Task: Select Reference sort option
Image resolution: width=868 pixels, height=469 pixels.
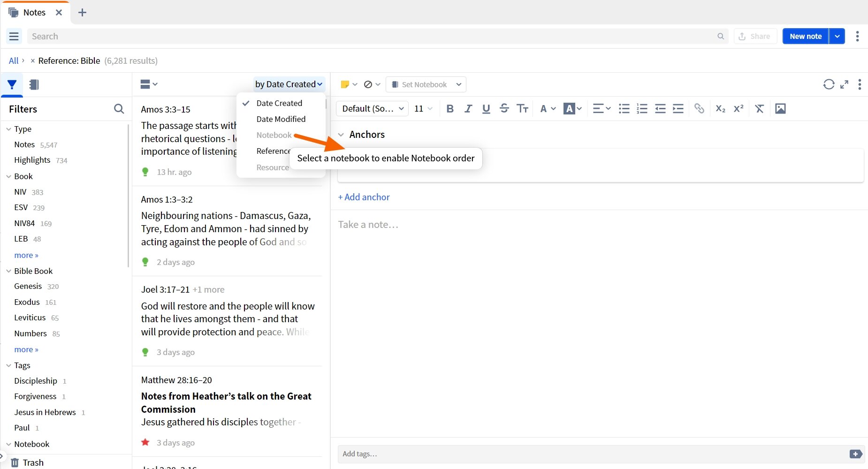Action: point(273,151)
